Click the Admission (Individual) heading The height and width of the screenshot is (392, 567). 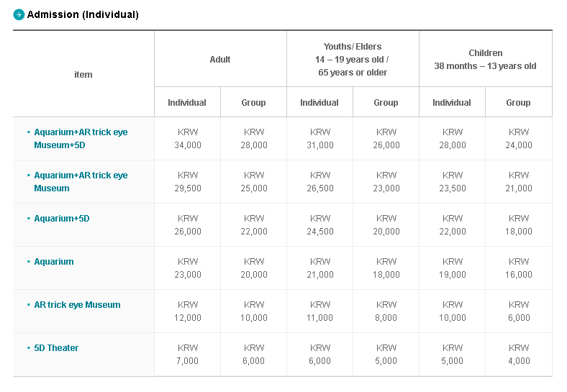click(x=83, y=14)
